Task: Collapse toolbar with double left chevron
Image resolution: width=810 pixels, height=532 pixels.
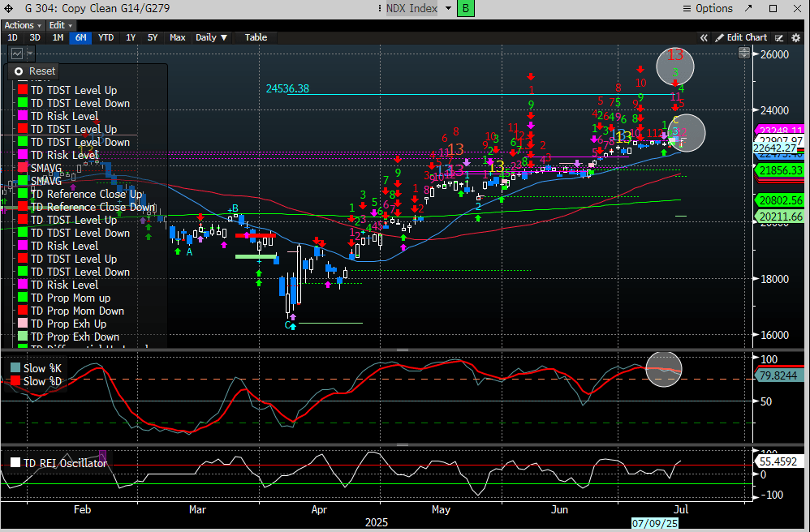Action: (704, 37)
